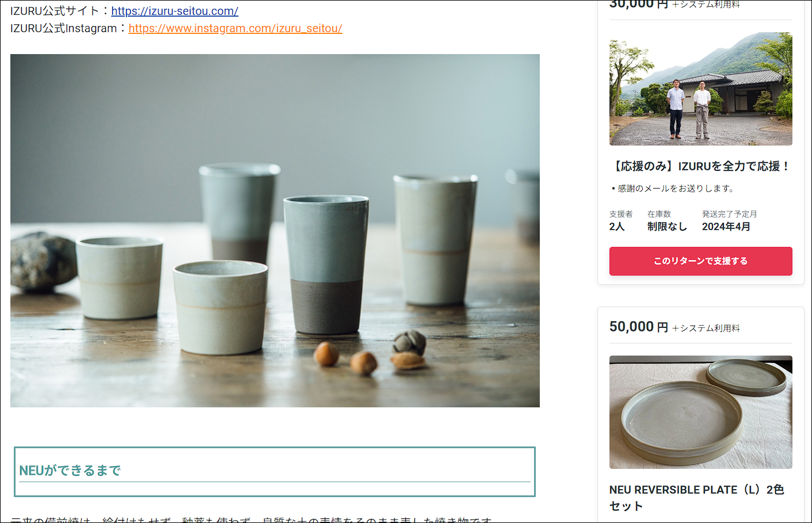Screen dimensions: 812x523
Task: Open the IZURU Instagram profile link
Action: pyautogui.click(x=235, y=28)
